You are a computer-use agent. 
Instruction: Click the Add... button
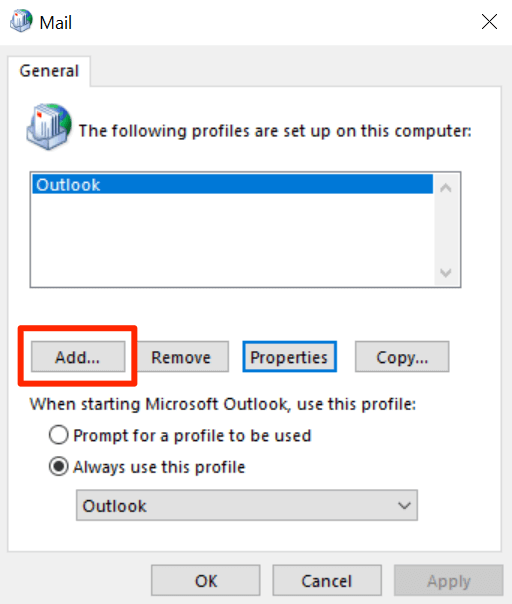(x=78, y=357)
